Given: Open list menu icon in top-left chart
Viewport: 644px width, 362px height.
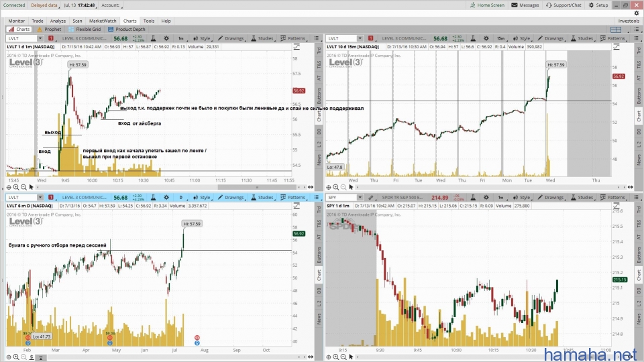Looking at the screenshot, I should (317, 38).
